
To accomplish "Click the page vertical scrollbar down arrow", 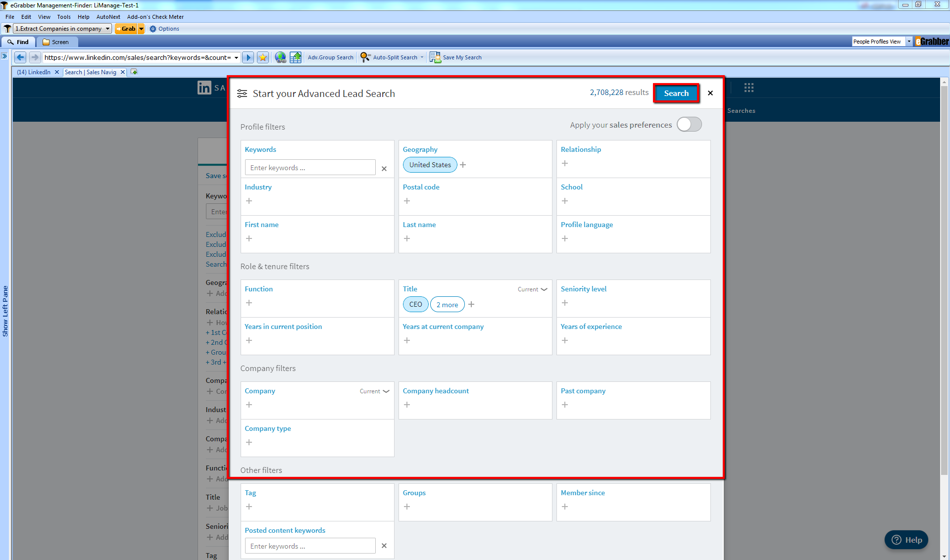I will [x=944, y=556].
